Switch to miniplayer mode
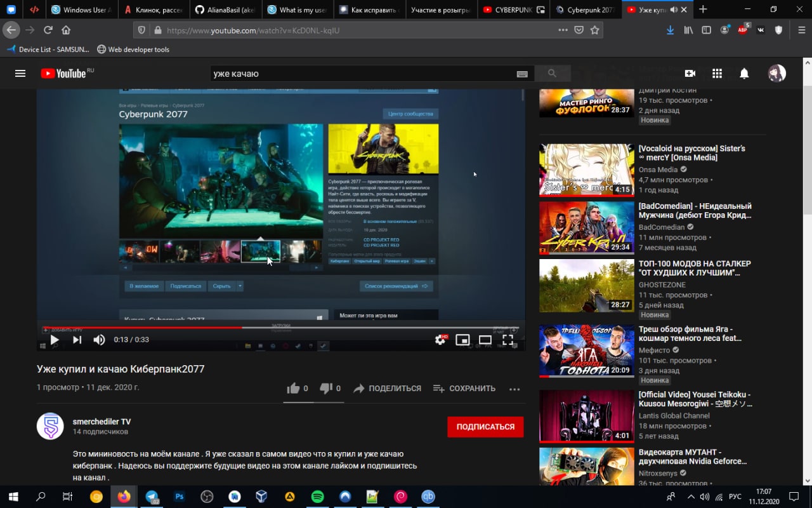The width and height of the screenshot is (812, 508). point(462,340)
